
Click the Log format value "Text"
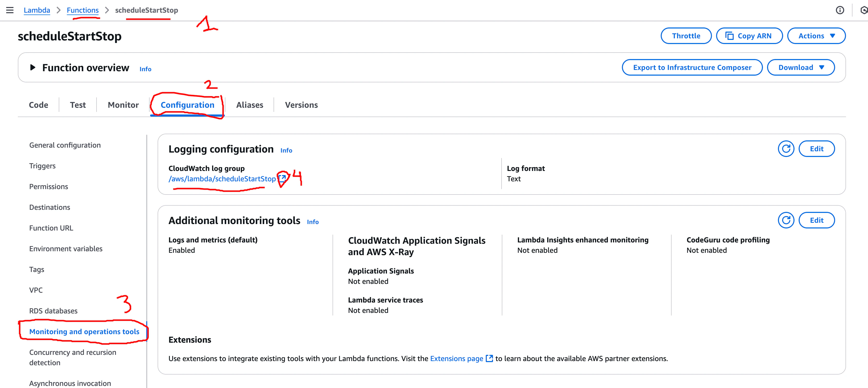click(x=513, y=179)
